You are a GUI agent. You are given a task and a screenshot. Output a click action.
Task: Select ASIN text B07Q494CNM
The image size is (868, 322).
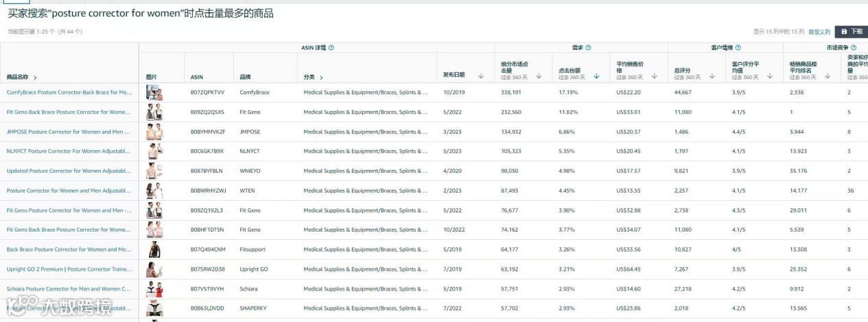tap(208, 249)
